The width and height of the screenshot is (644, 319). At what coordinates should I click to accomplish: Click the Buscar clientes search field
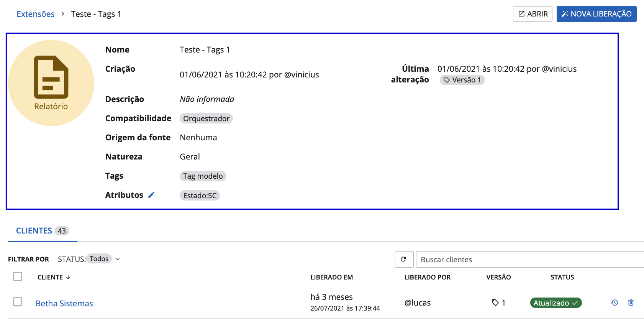coord(530,259)
